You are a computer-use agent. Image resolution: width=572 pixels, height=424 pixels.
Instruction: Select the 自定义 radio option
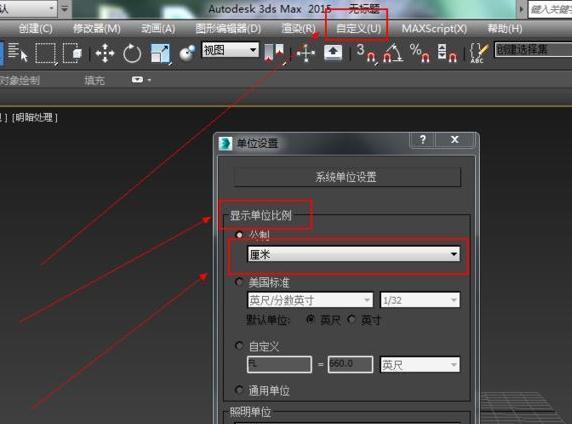(239, 345)
